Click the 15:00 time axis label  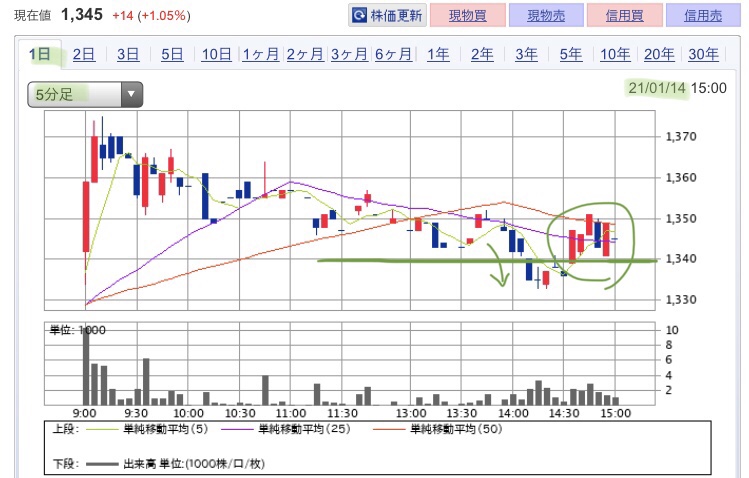616,413
